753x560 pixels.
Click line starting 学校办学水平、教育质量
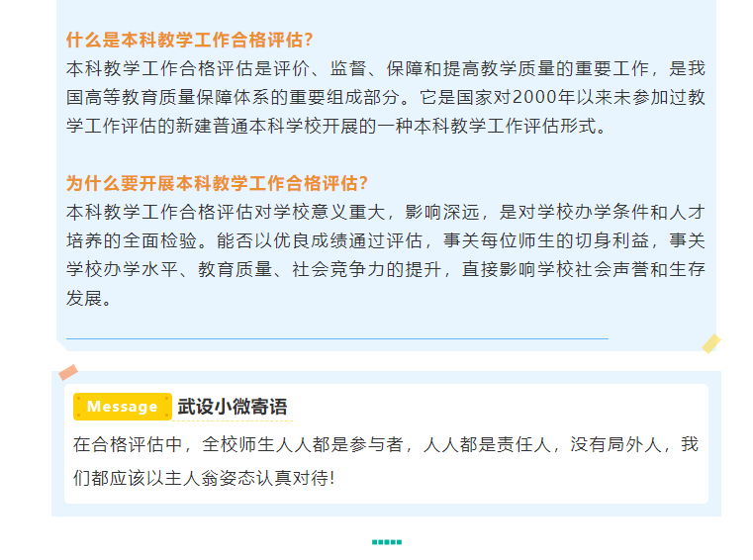point(385,269)
